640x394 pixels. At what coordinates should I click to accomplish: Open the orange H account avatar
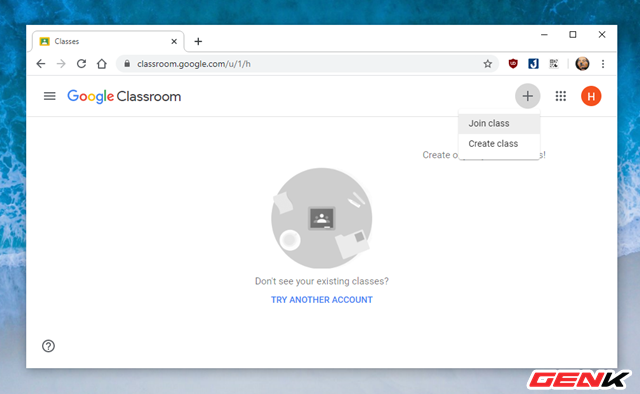(x=591, y=96)
